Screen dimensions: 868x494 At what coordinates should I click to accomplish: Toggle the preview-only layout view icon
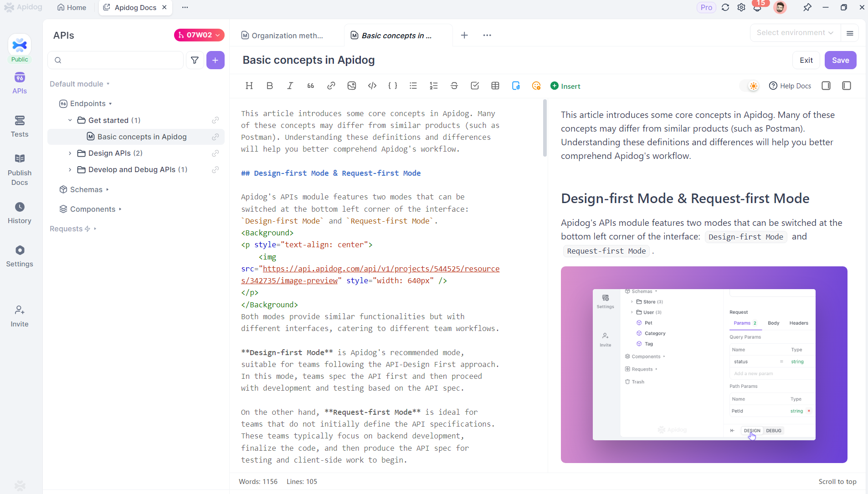coord(847,86)
